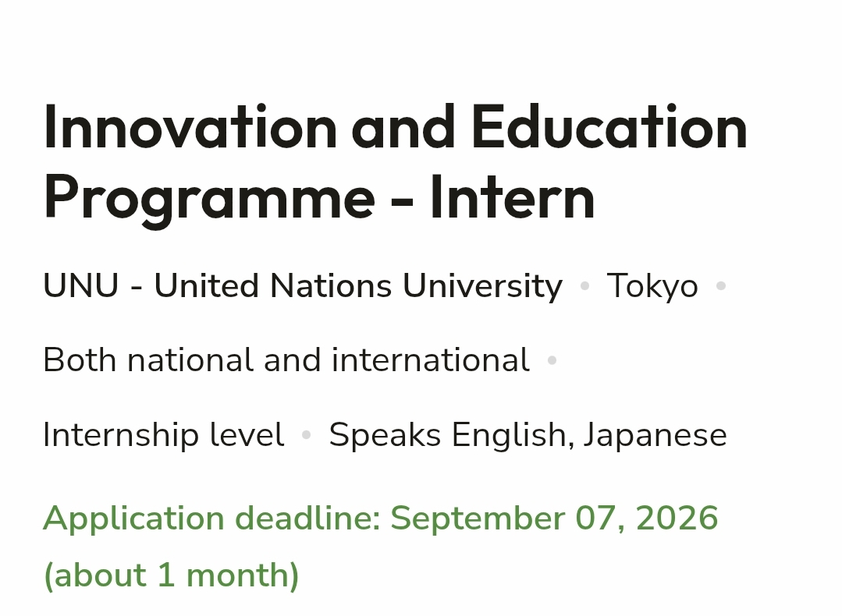Click the word "Intern" in the heading
This screenshot has height=616, width=842.
tap(513, 199)
